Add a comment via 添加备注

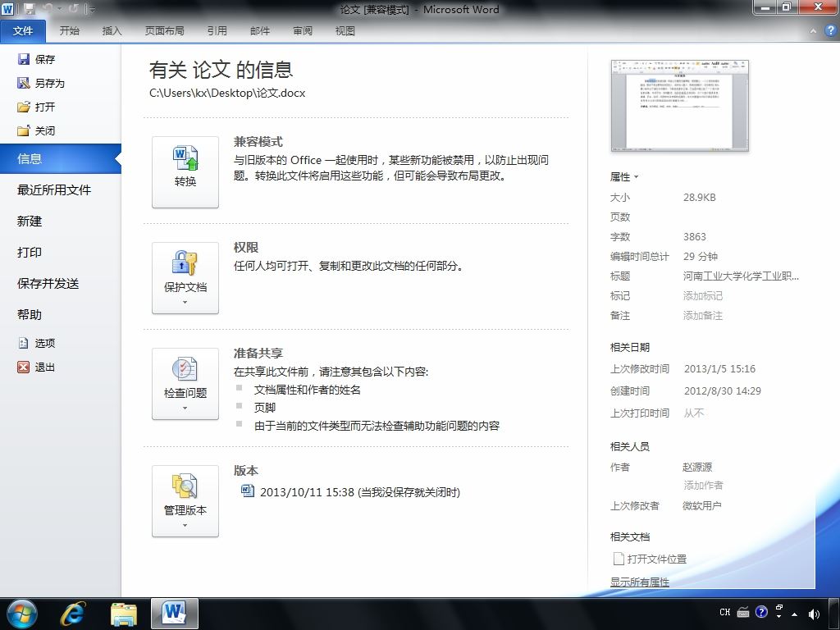703,316
